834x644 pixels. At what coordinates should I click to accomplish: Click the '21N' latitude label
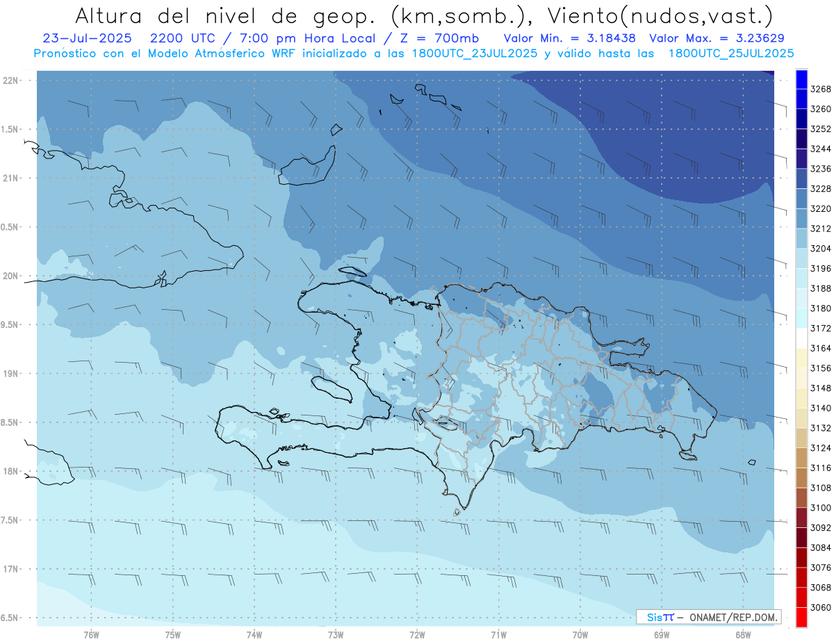coord(10,178)
